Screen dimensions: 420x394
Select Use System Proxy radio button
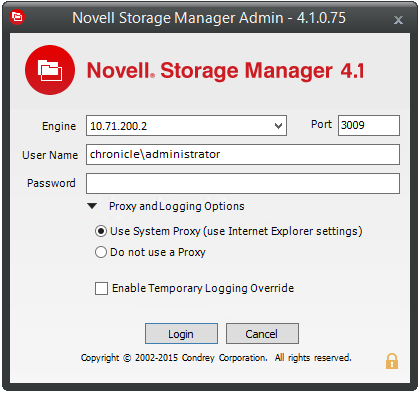tap(101, 231)
